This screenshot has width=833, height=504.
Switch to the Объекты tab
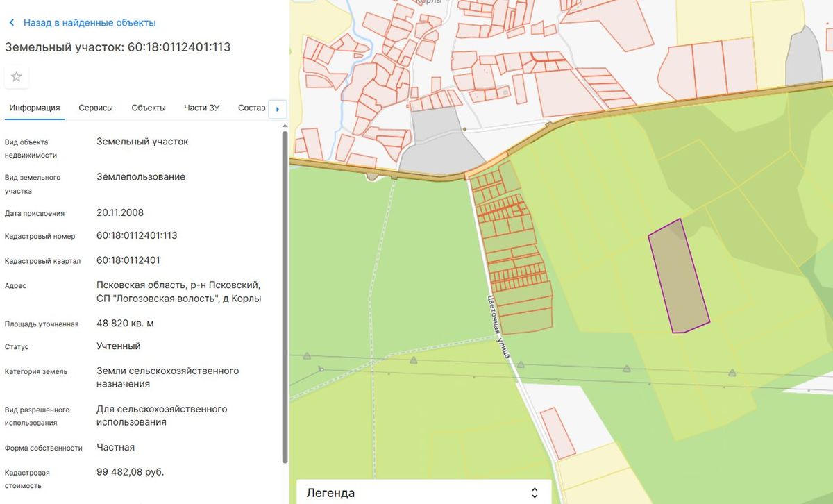pos(149,108)
